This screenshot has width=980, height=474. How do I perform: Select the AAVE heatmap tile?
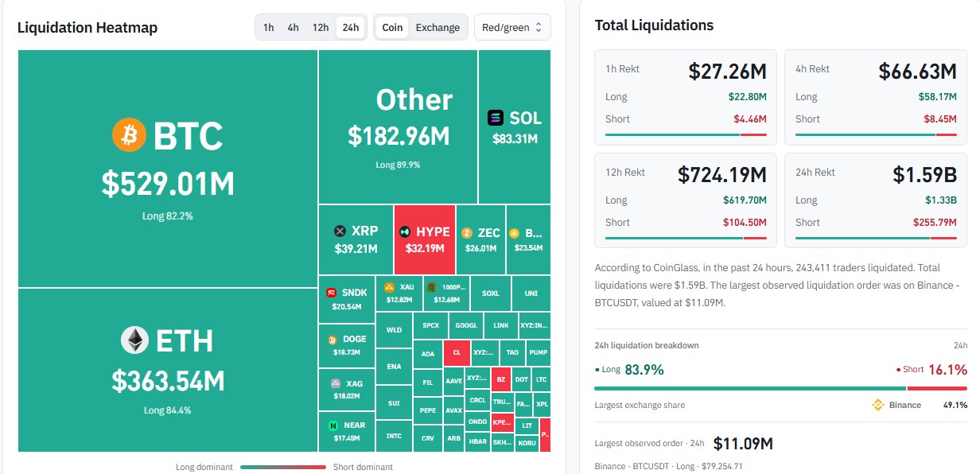454,381
